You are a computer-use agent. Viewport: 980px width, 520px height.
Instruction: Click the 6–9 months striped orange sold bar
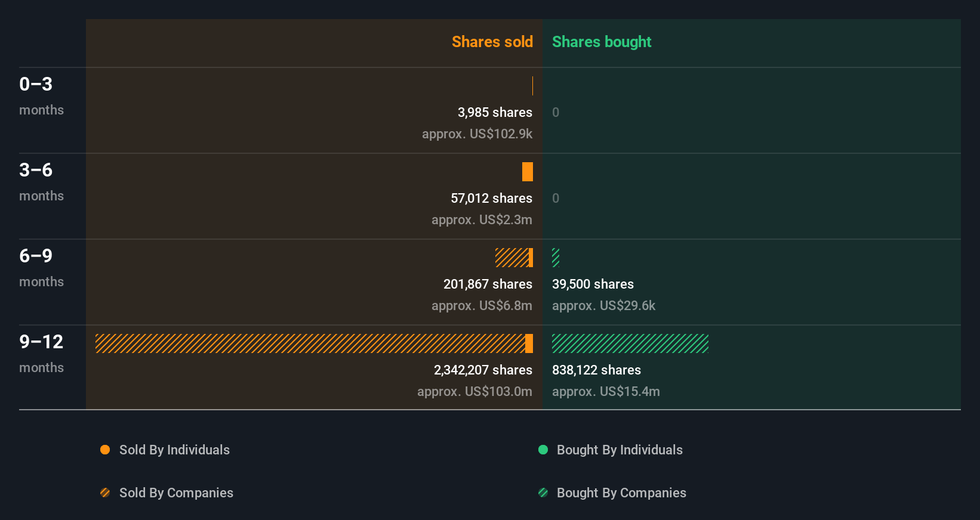[512, 258]
